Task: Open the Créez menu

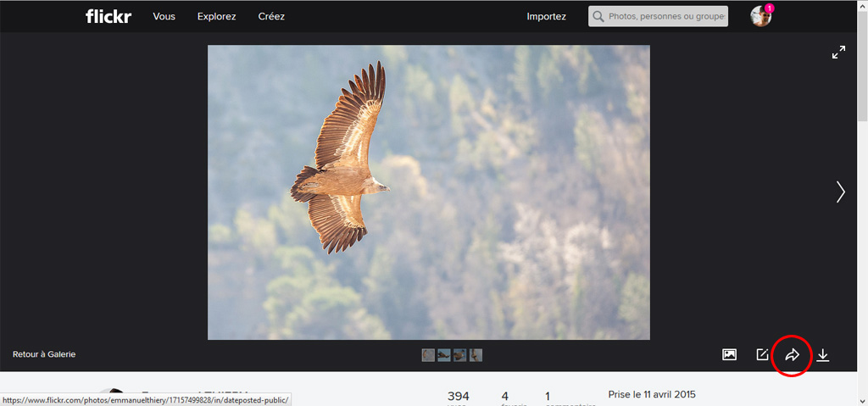Action: pos(271,17)
